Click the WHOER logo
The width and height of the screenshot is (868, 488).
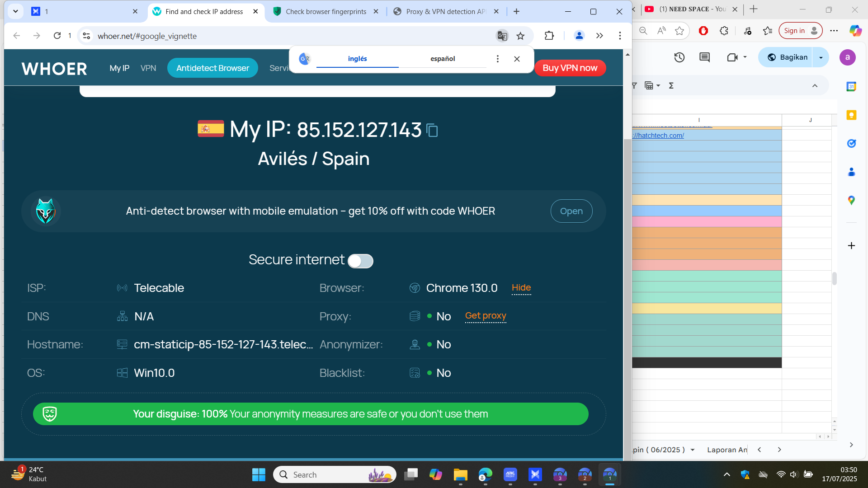click(54, 69)
